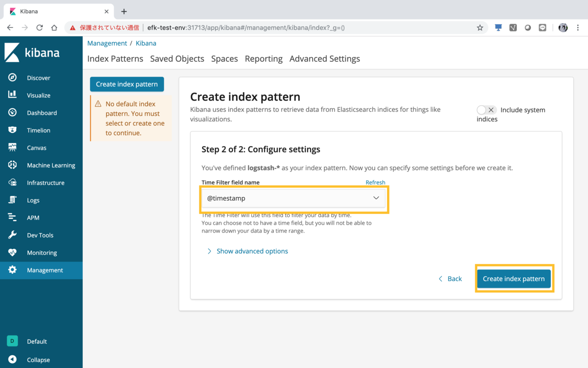Click the Monitoring heartbeat icon
Viewport: 588px width, 368px height.
tap(12, 252)
